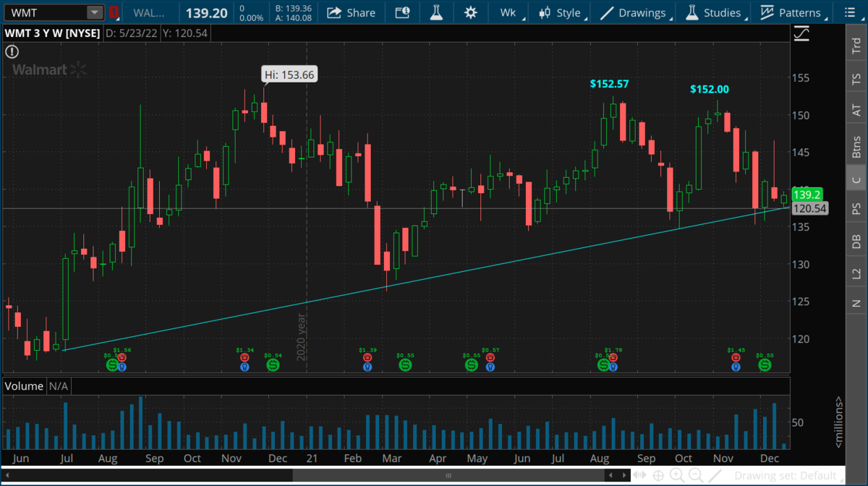Image resolution: width=868 pixels, height=486 pixels.
Task: Click the 139.20 last price in toolbar
Action: click(x=206, y=13)
